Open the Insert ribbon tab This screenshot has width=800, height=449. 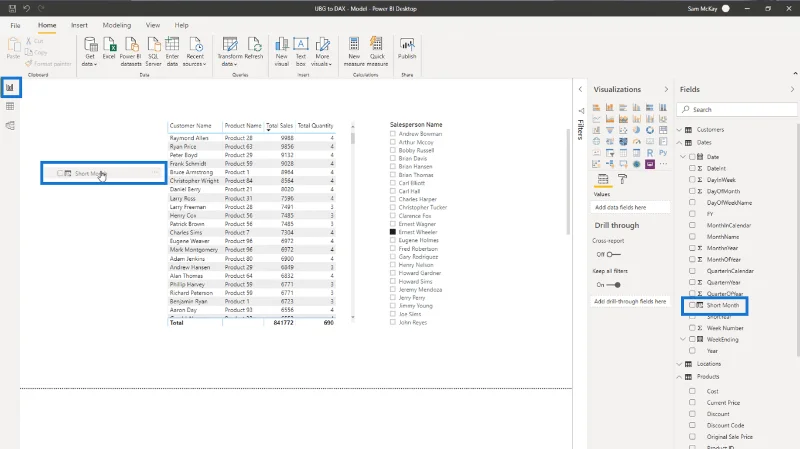coord(79,25)
